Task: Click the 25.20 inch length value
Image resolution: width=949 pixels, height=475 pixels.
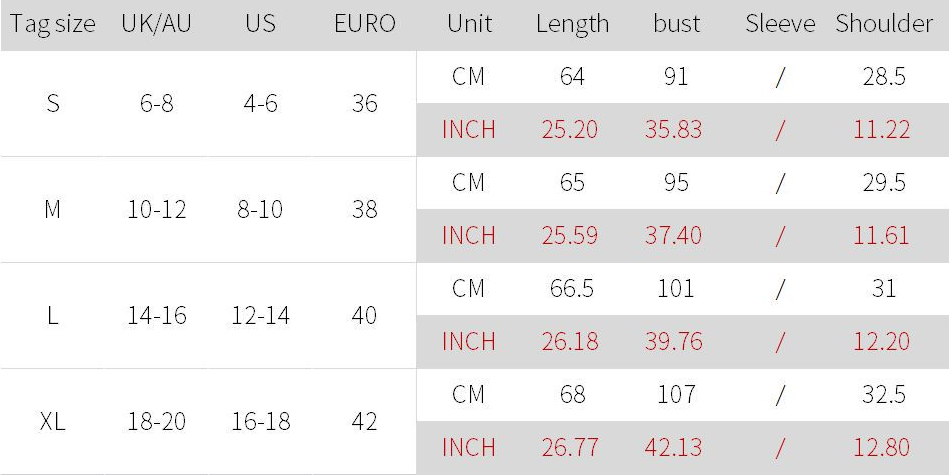Action: [x=570, y=129]
